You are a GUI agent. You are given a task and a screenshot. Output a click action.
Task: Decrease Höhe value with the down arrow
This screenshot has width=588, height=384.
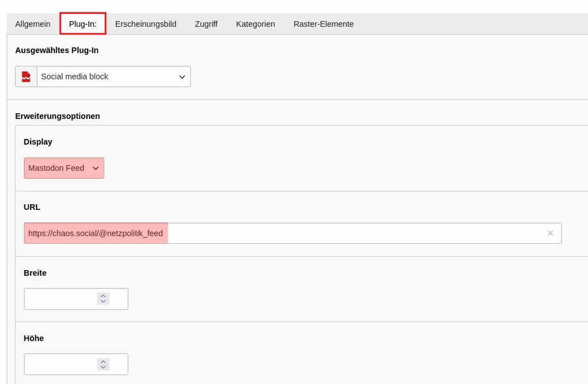[103, 367]
